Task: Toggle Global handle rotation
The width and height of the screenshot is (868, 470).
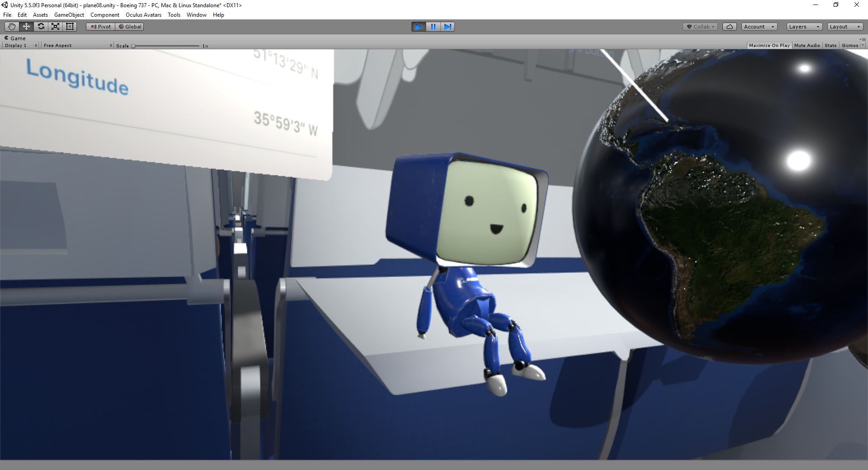Action: pyautogui.click(x=130, y=27)
